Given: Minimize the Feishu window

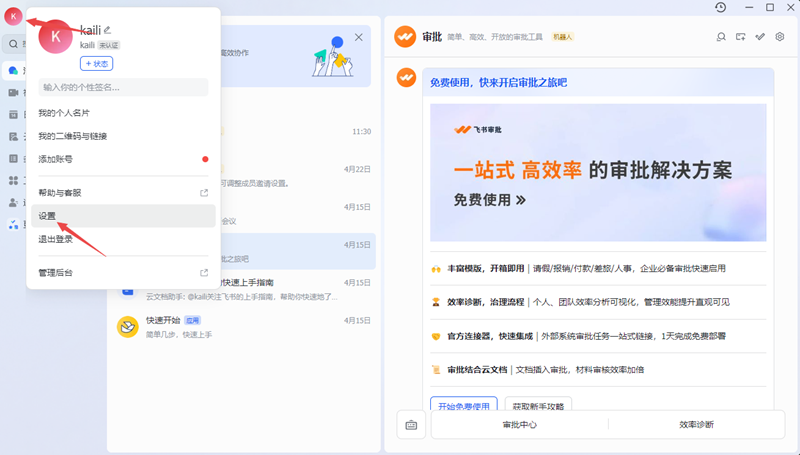Looking at the screenshot, I should click(x=749, y=7).
